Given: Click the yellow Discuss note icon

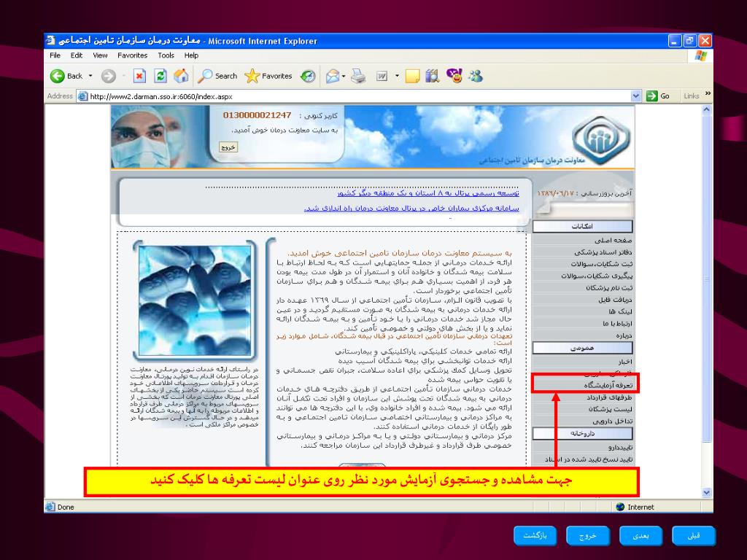Looking at the screenshot, I should (412, 76).
